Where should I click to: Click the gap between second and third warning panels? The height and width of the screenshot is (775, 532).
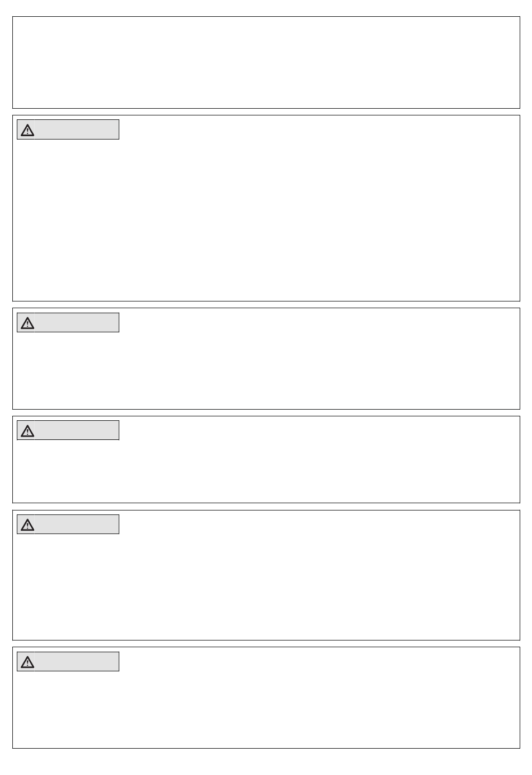click(266, 413)
